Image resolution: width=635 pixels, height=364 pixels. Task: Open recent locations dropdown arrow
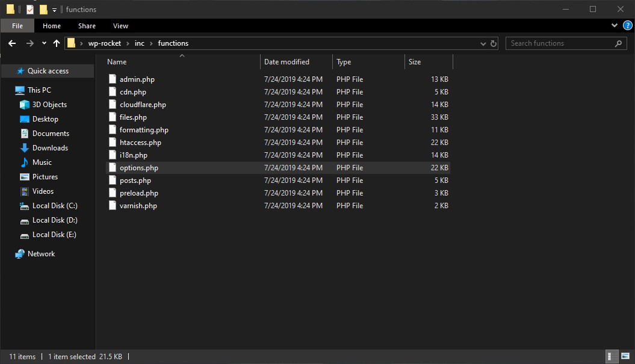click(44, 43)
